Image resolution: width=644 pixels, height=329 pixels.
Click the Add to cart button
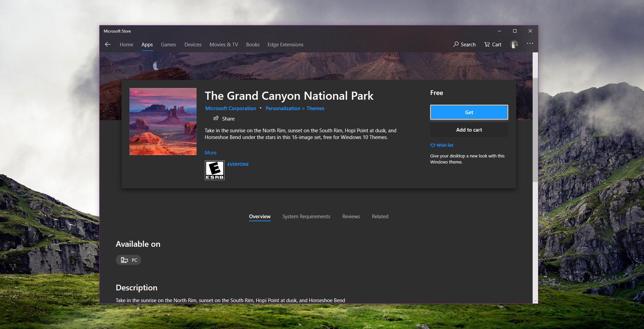pyautogui.click(x=469, y=130)
